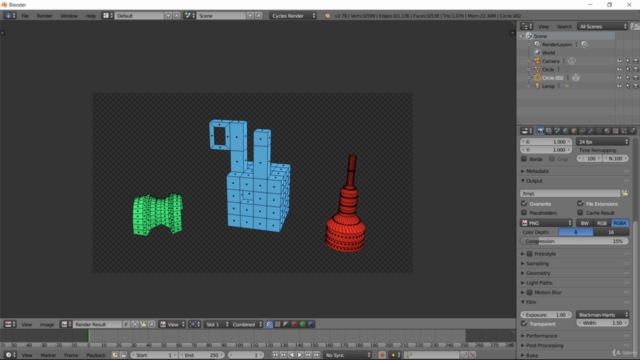Open the Render menu

point(44,16)
